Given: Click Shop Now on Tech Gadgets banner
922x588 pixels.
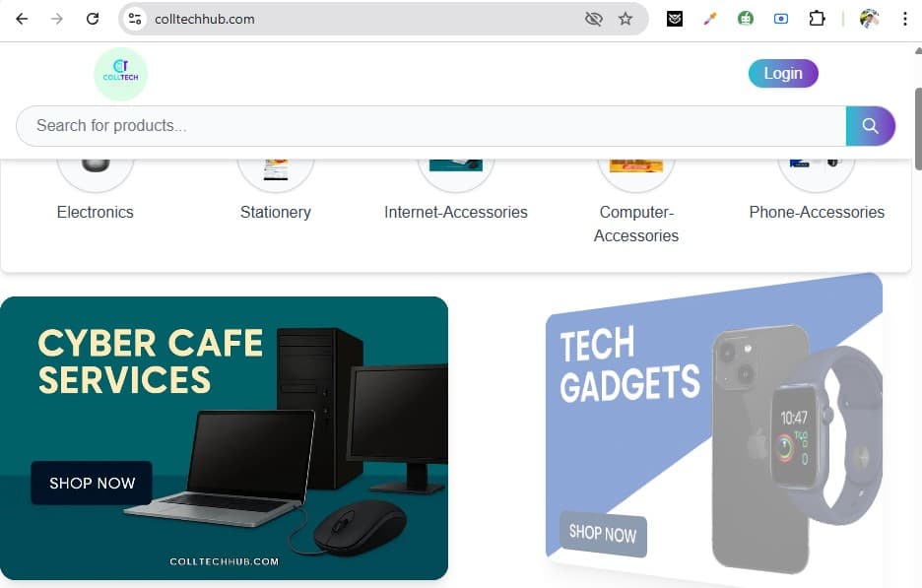Looking at the screenshot, I should pos(603,534).
